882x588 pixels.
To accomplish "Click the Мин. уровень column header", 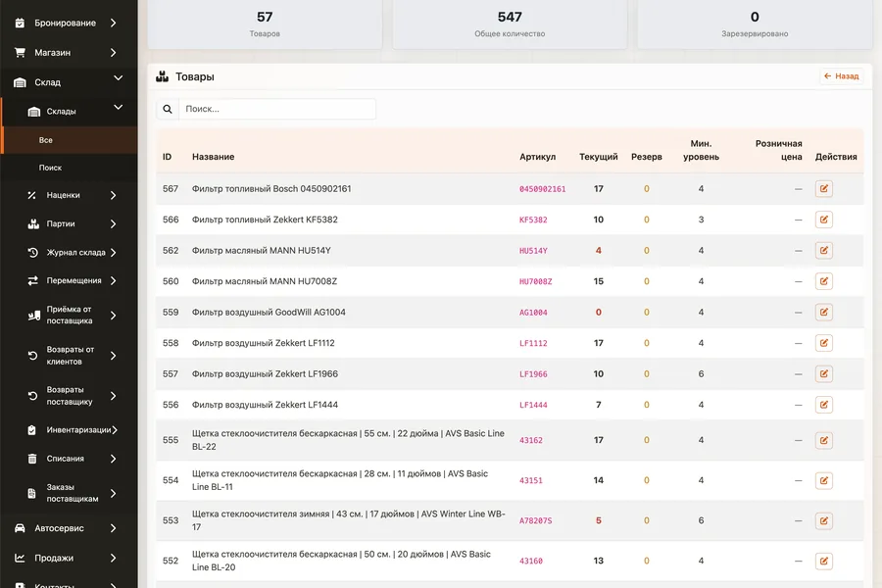I will tap(701, 150).
